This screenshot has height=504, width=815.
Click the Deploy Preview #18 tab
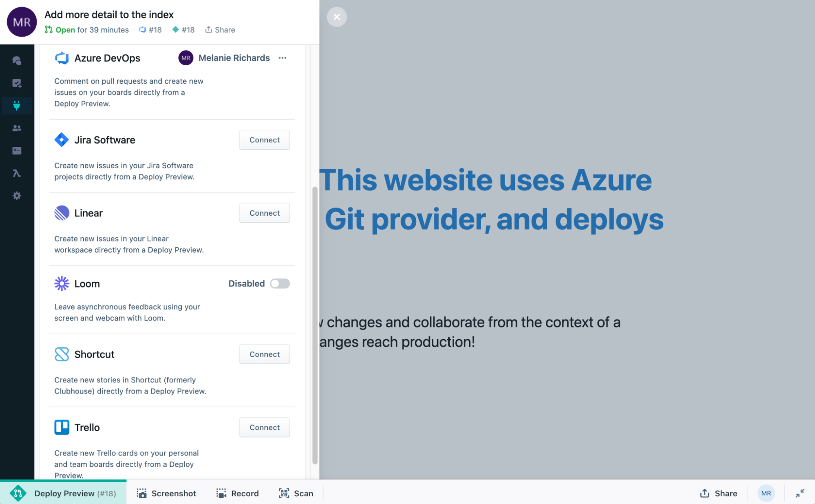64,493
